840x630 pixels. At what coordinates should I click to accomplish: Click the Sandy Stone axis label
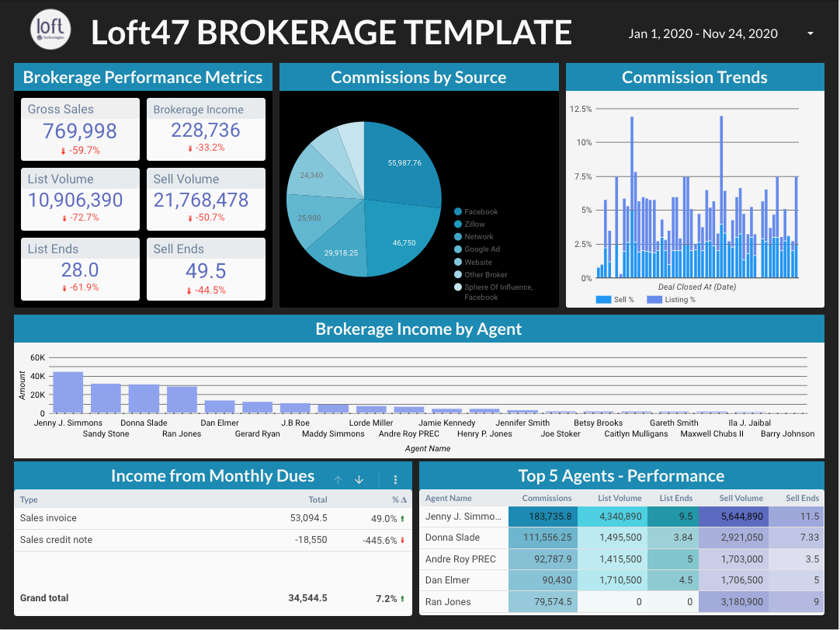106,433
